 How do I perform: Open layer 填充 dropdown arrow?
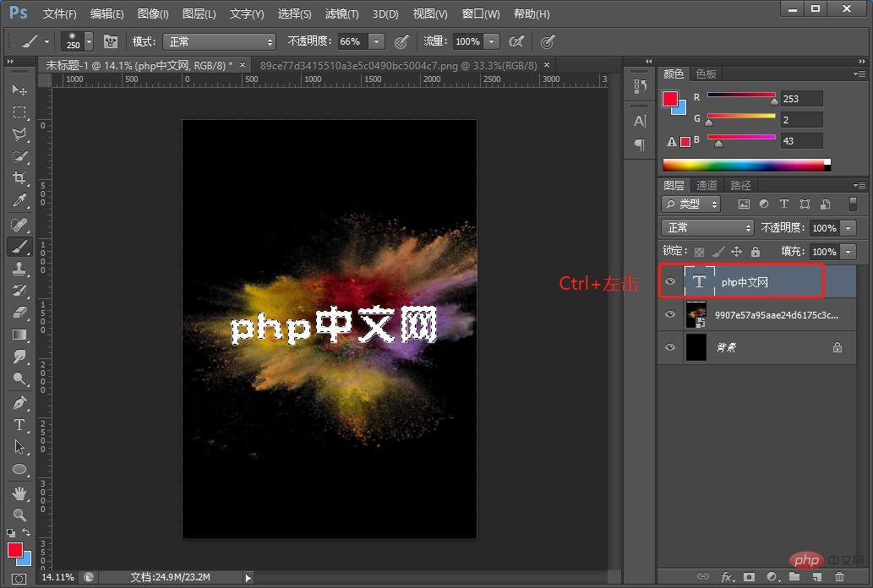848,252
